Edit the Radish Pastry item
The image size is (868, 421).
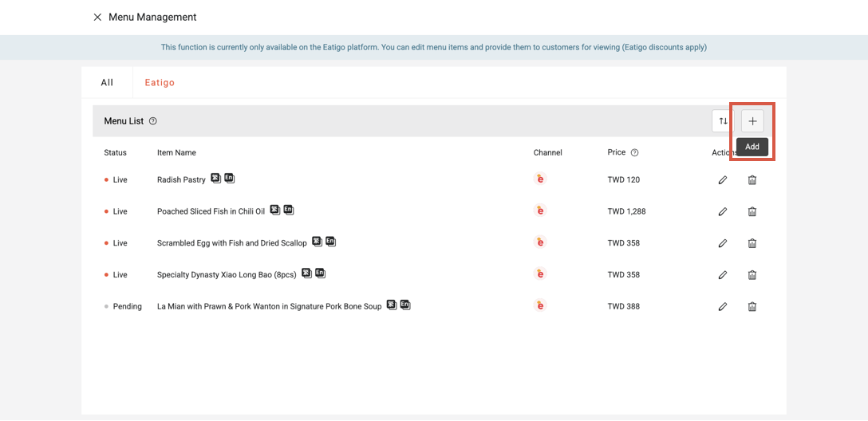coord(723,180)
